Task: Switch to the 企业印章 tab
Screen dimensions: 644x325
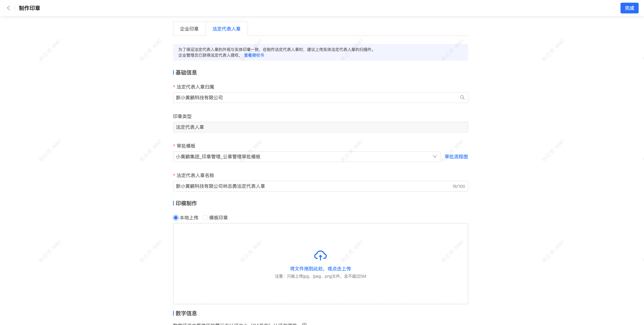Action: [x=189, y=29]
